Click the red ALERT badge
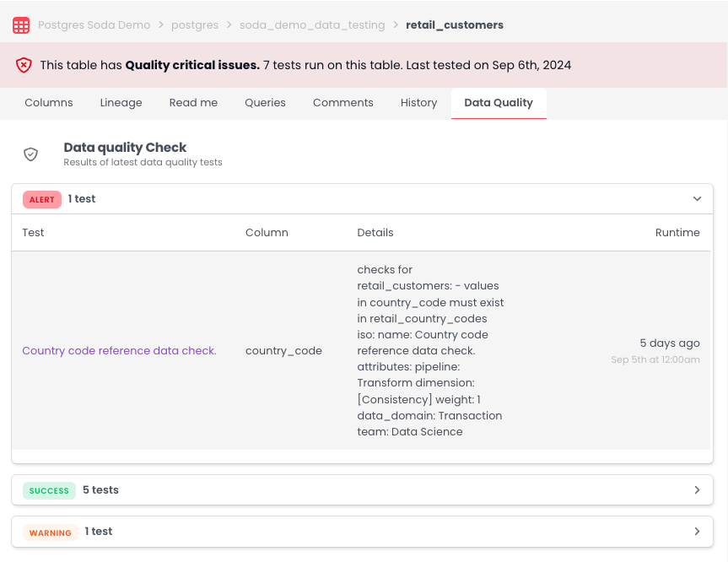This screenshot has width=728, height=562. click(x=42, y=200)
